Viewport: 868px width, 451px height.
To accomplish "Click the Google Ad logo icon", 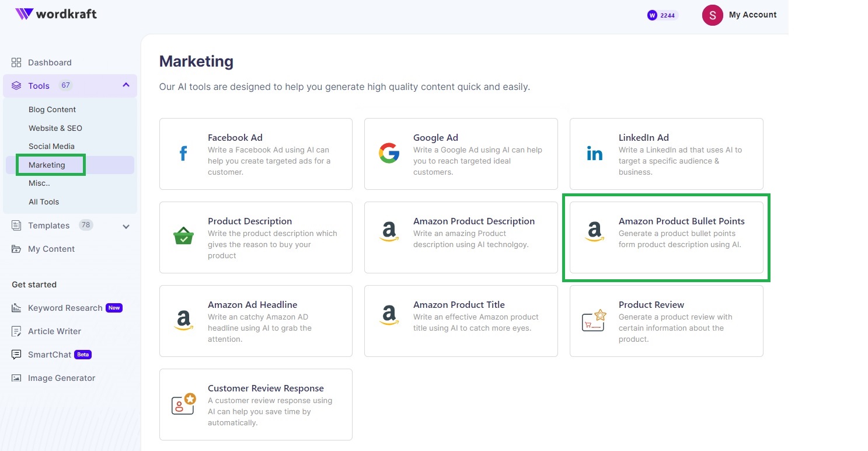I will (389, 154).
